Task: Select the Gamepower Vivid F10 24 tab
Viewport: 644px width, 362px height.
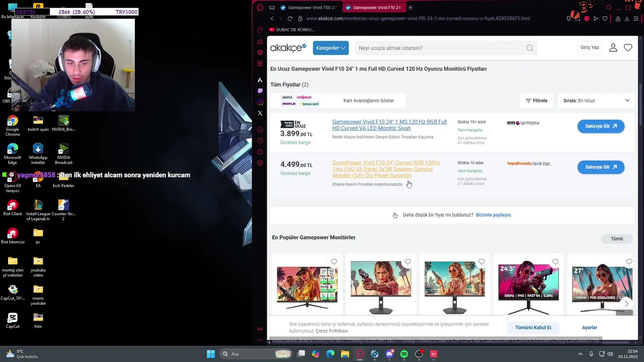Action: (373, 8)
